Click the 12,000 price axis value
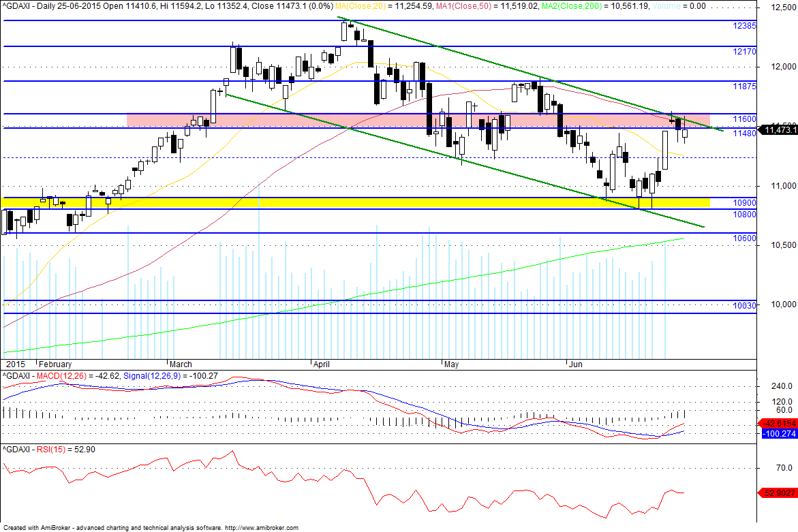The image size is (798, 532). click(x=784, y=67)
